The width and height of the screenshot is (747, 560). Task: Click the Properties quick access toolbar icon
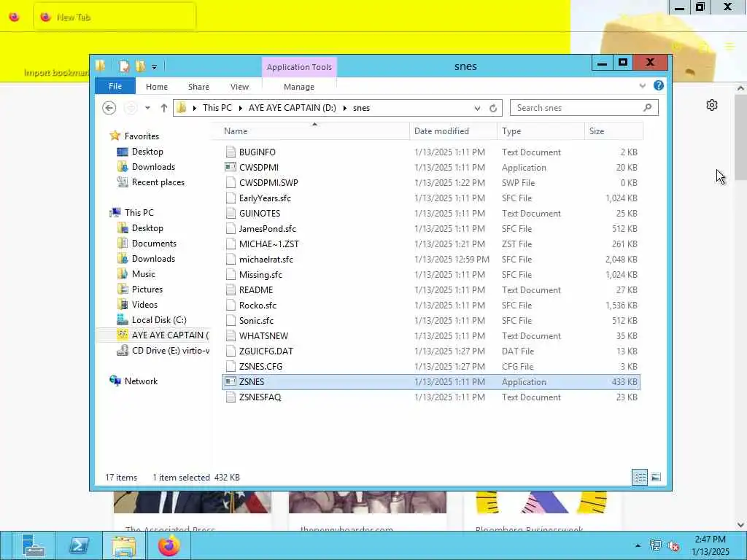[124, 66]
